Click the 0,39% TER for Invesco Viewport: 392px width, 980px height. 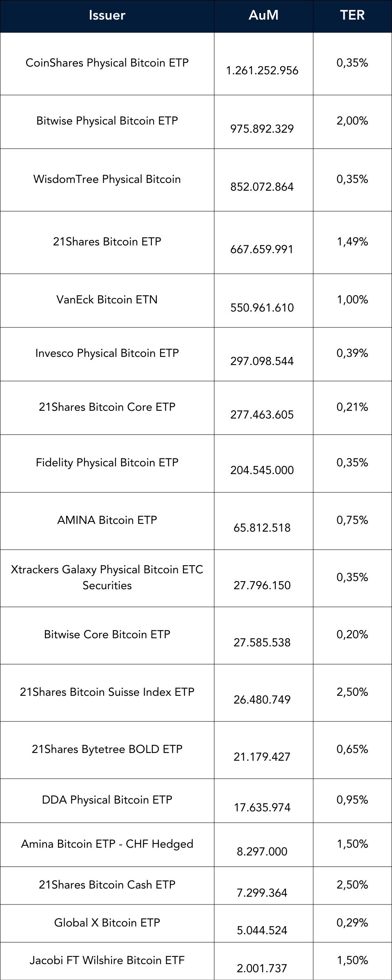[352, 353]
